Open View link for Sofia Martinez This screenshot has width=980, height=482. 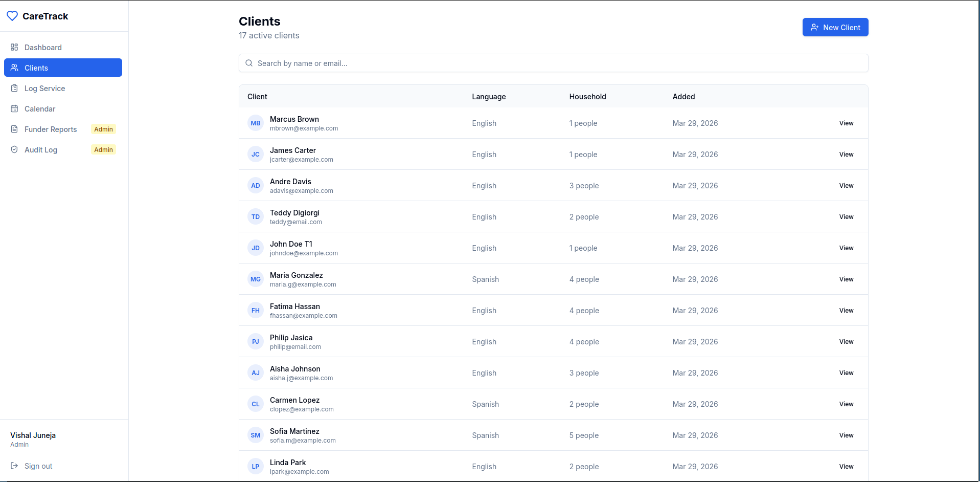click(846, 435)
